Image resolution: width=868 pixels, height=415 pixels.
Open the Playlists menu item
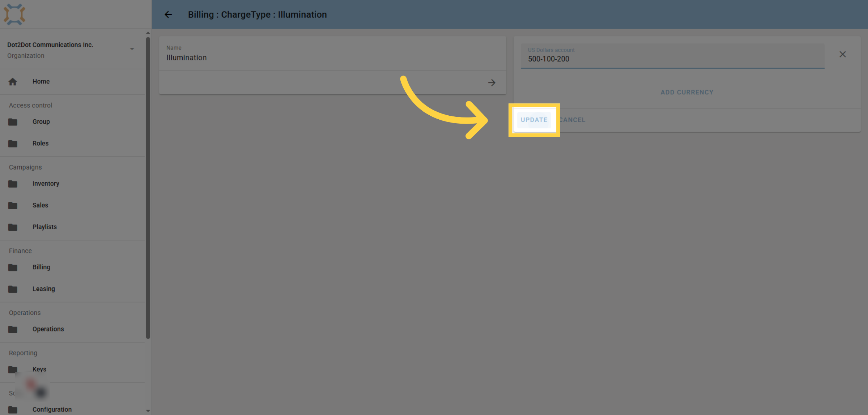coord(44,227)
